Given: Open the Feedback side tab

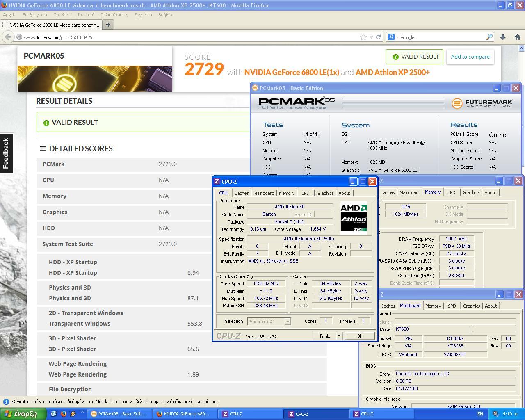Looking at the screenshot, I should [6, 153].
